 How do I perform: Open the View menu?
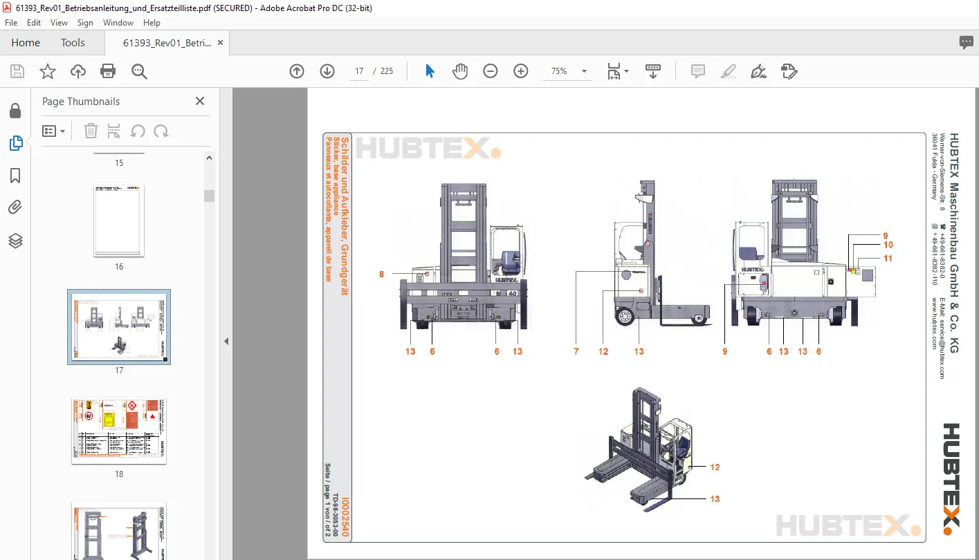pyautogui.click(x=60, y=23)
